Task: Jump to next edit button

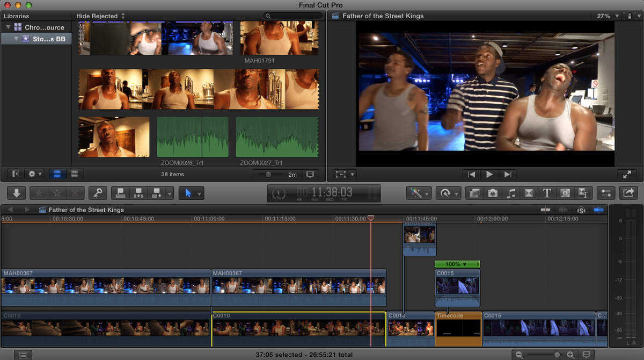Action: [508, 174]
